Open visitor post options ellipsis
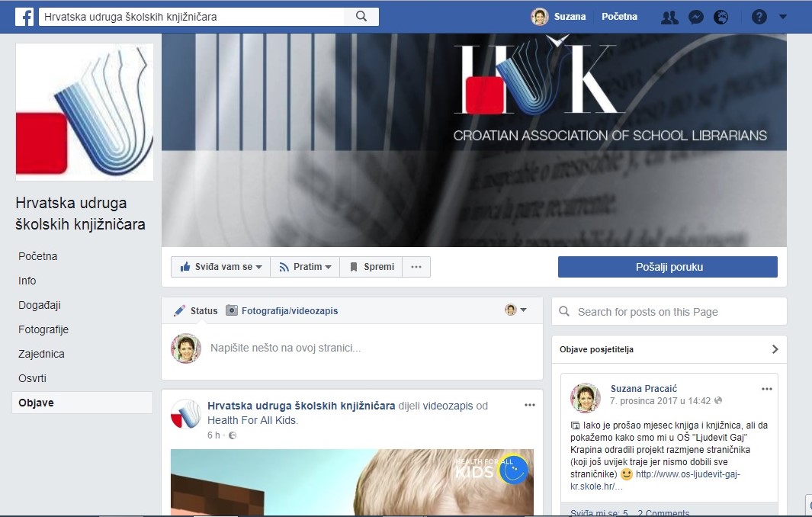This screenshot has width=812, height=517. click(767, 389)
